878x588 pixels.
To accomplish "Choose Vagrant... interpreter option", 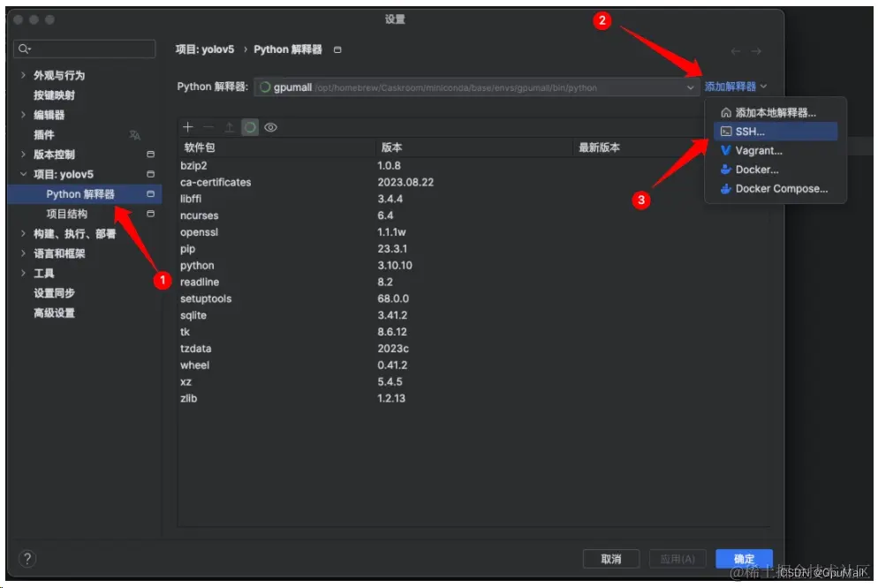I will coord(775,150).
